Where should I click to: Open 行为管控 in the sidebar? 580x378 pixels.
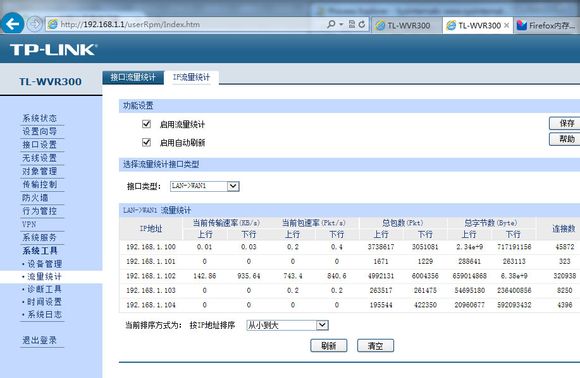tap(40, 211)
